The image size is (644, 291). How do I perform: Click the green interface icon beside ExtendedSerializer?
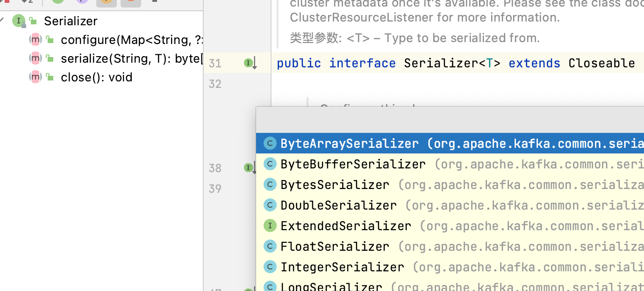point(270,226)
